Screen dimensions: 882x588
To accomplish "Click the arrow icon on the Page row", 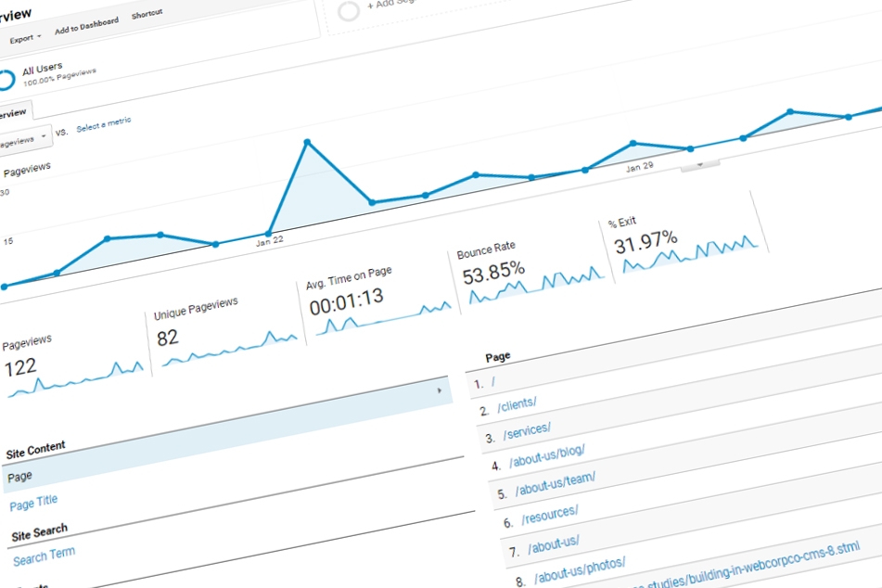I will point(440,391).
